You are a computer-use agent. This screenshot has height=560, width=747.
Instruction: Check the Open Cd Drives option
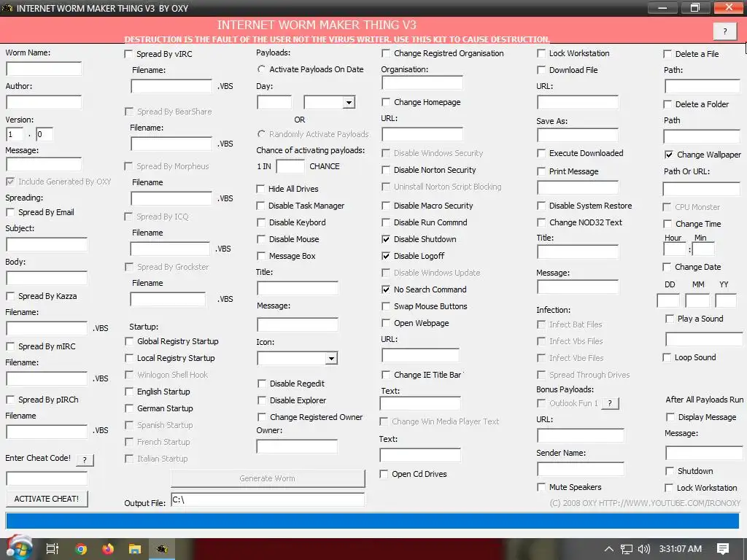(x=384, y=474)
